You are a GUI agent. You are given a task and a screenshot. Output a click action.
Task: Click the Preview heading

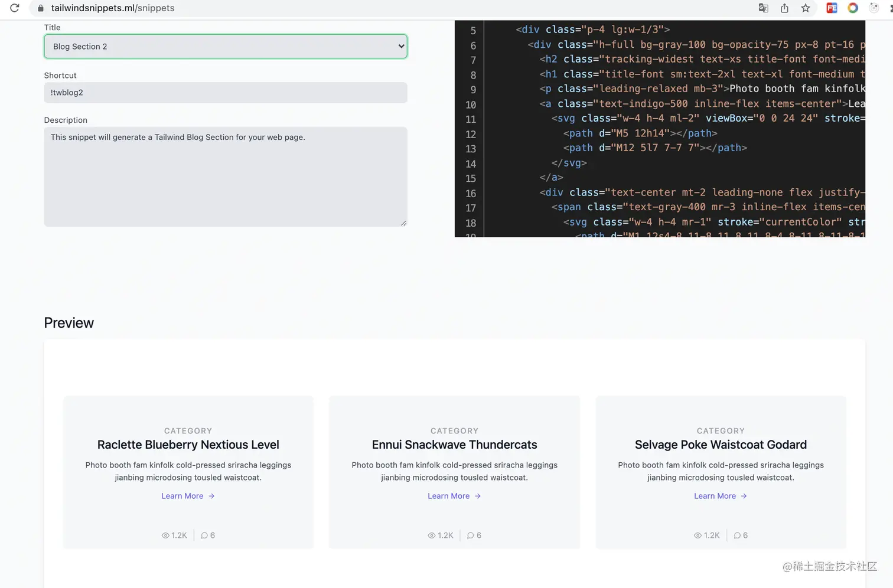pos(69,323)
